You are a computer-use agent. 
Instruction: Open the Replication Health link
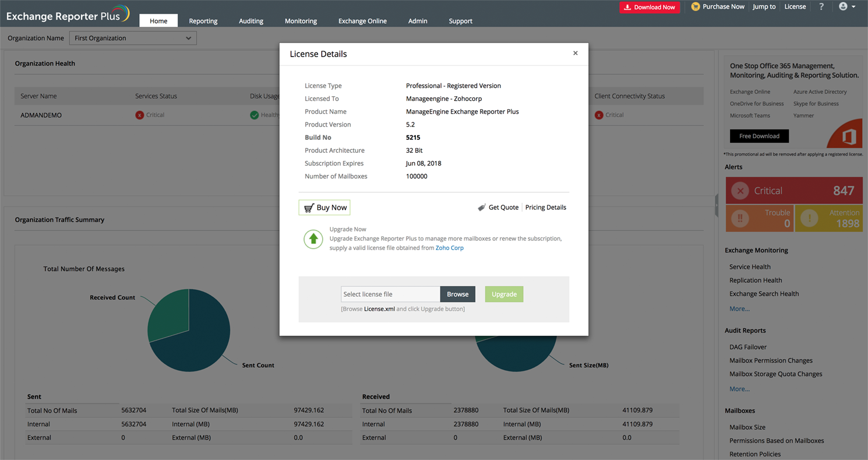pos(756,280)
